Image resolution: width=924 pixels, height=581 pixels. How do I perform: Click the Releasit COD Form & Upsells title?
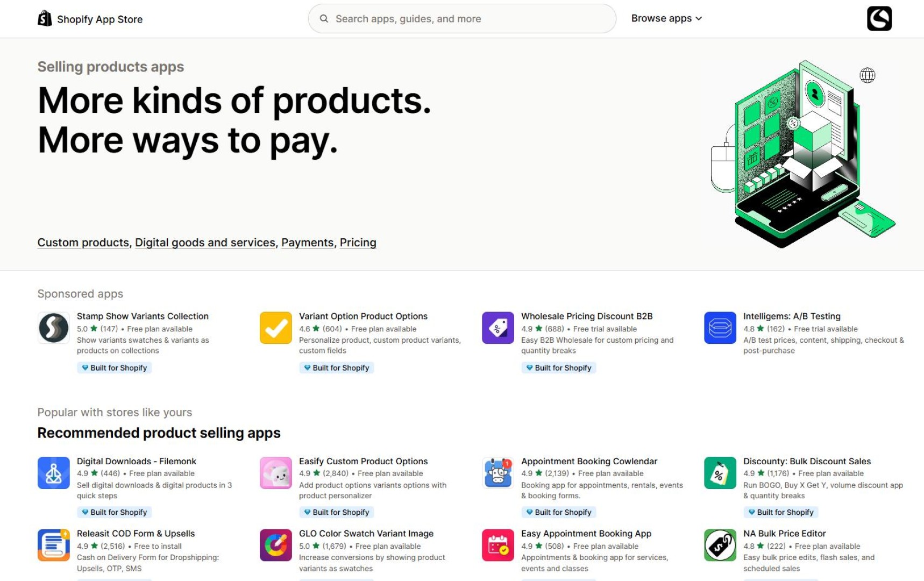(x=136, y=534)
